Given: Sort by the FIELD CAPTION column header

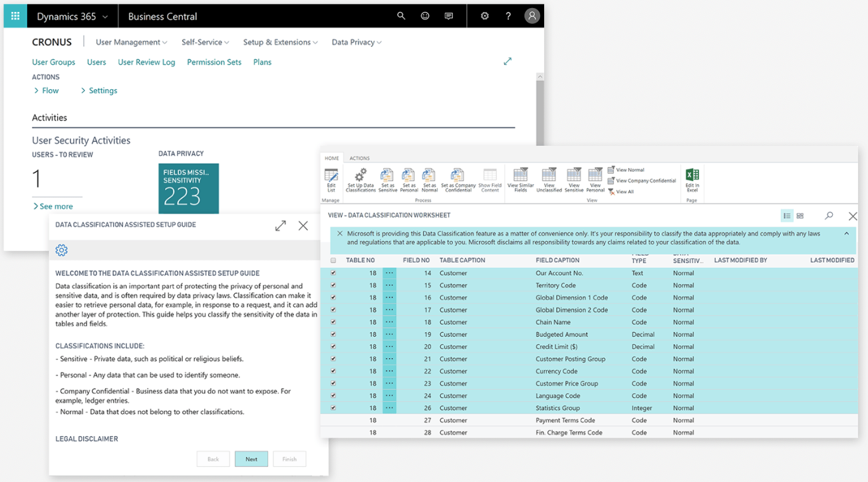Looking at the screenshot, I should tap(557, 260).
